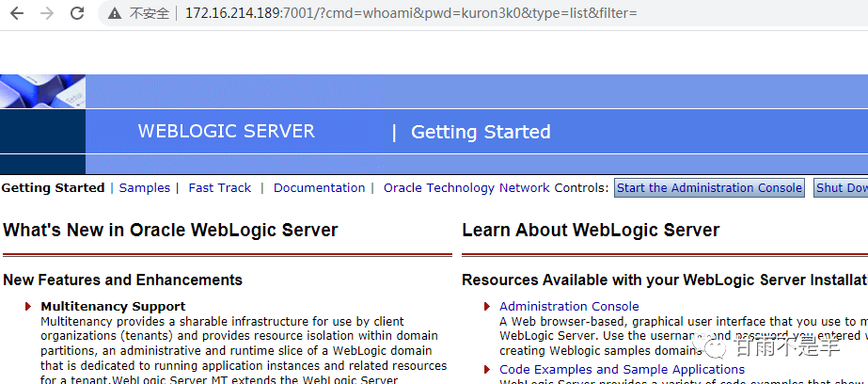Click the red arrow beside Multitenancy Support
The height and width of the screenshot is (384, 868).
pos(28,307)
